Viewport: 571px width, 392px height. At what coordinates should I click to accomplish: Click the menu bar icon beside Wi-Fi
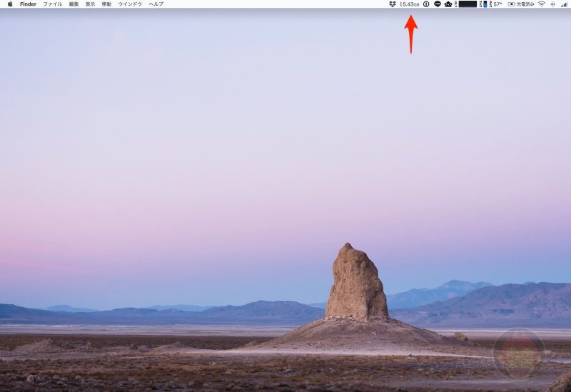tap(552, 4)
